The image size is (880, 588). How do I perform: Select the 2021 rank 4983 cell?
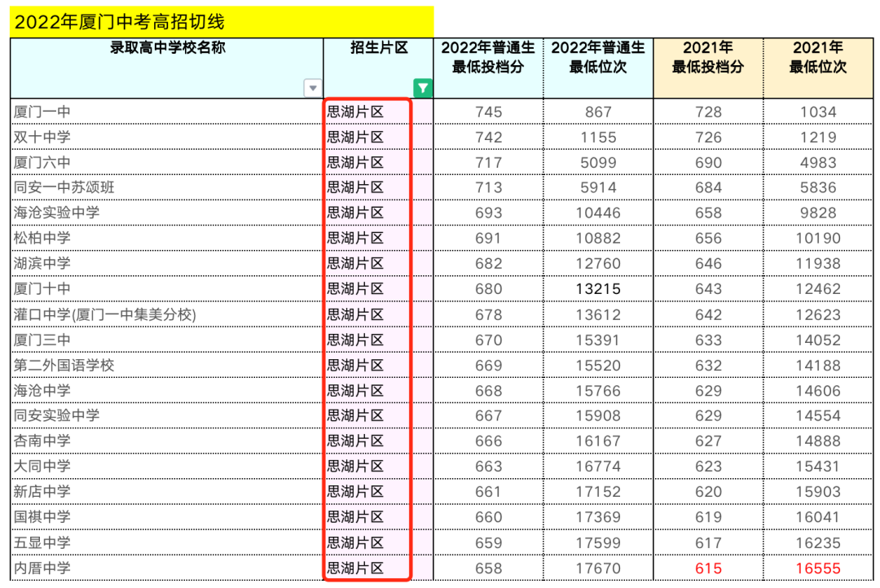[x=818, y=162]
